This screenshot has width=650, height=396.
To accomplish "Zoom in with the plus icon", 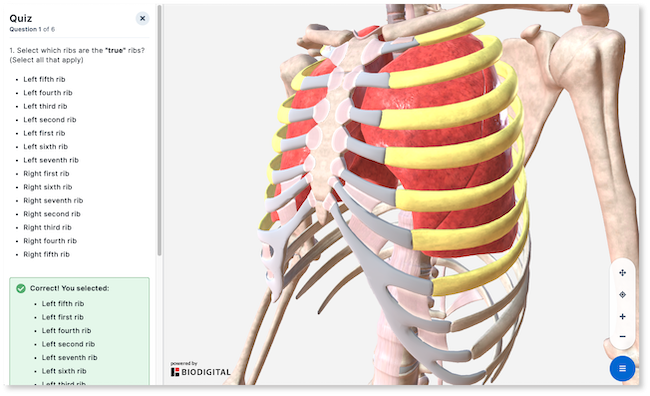I will pos(622,316).
